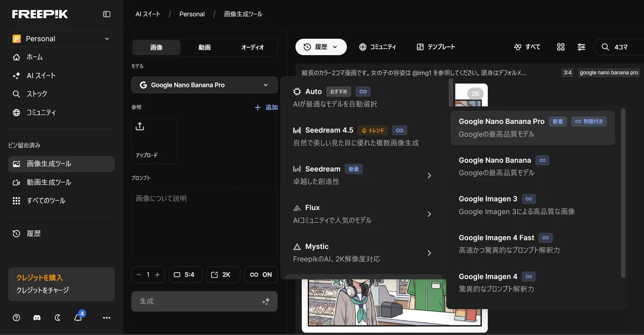This screenshot has width=644, height=335.
Task: Decrease image count with minus
Action: coord(139,274)
